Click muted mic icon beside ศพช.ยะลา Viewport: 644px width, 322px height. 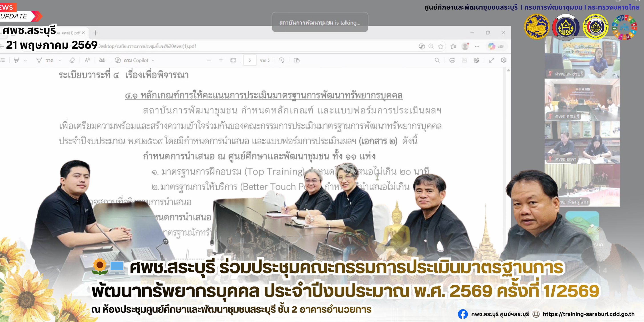point(550,159)
